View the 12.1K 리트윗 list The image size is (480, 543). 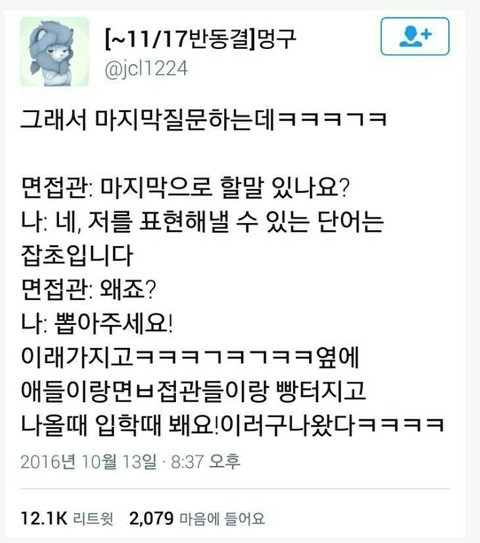[x=67, y=518]
